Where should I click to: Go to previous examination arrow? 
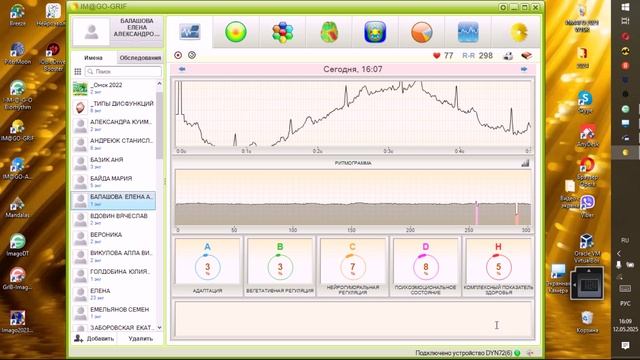(x=182, y=69)
